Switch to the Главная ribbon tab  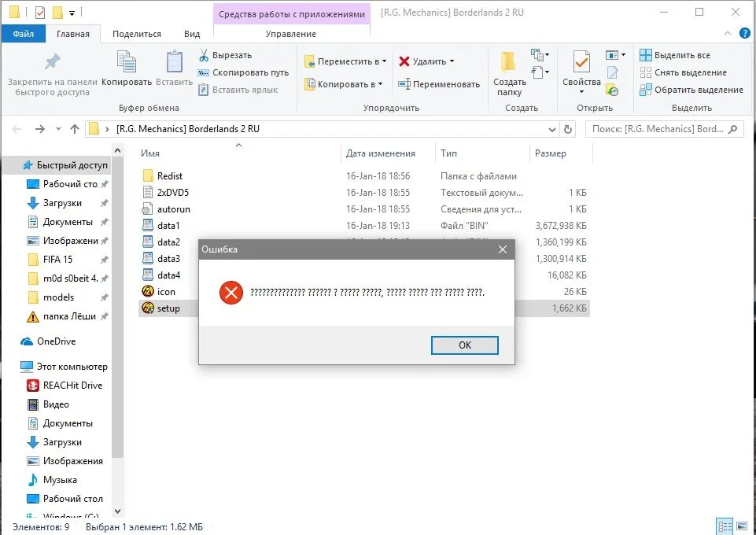click(x=73, y=34)
